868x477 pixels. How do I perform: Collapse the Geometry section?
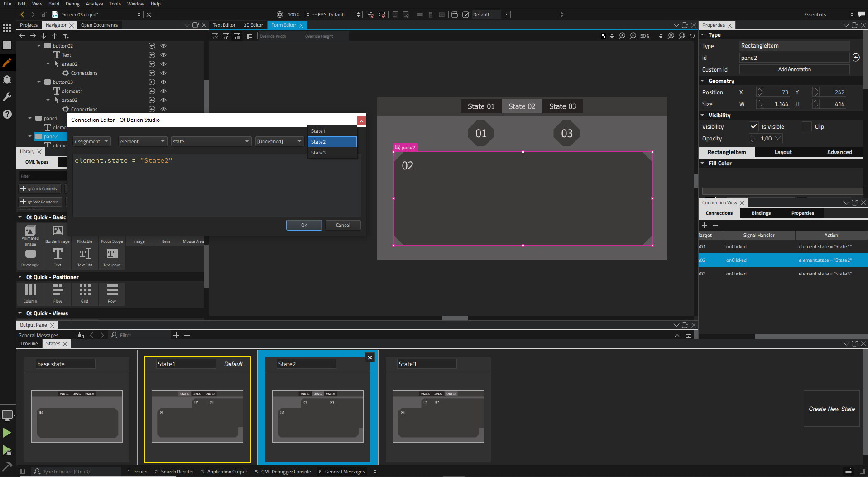(x=702, y=81)
